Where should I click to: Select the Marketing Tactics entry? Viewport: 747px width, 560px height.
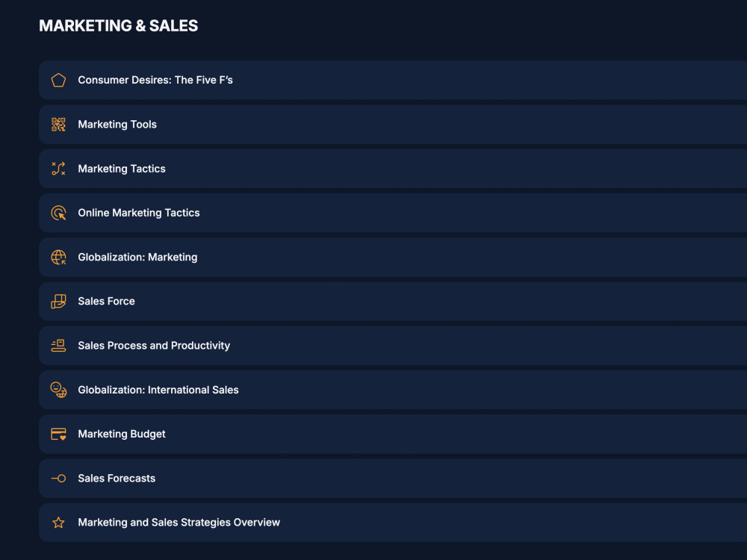(393, 169)
